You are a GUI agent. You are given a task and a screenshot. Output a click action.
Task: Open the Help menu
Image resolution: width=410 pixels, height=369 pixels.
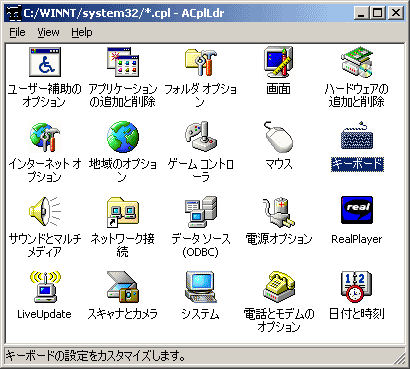[x=82, y=32]
